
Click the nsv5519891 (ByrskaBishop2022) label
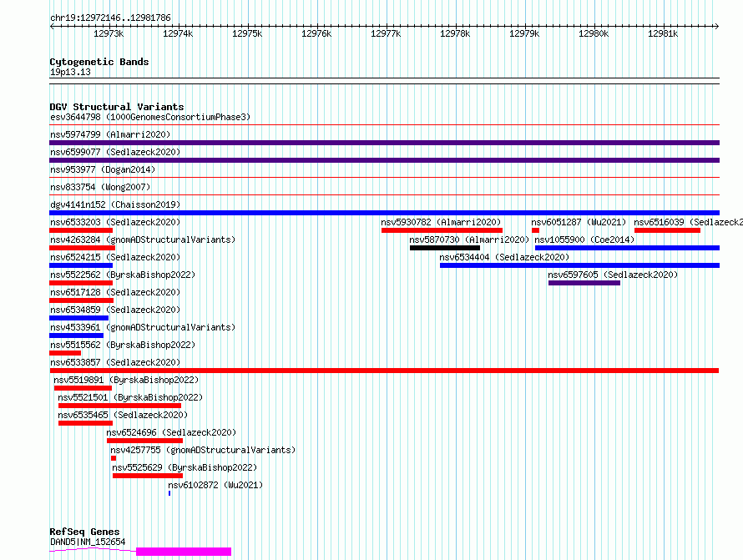[x=126, y=380]
